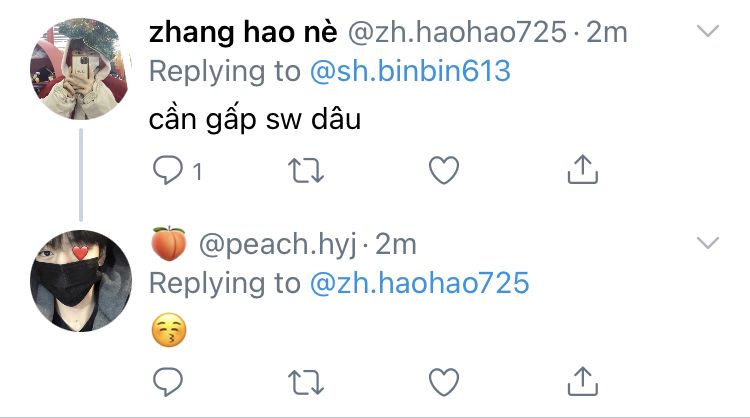750x418 pixels.
Task: Share the @peach.hyj tweet
Action: pyautogui.click(x=583, y=381)
